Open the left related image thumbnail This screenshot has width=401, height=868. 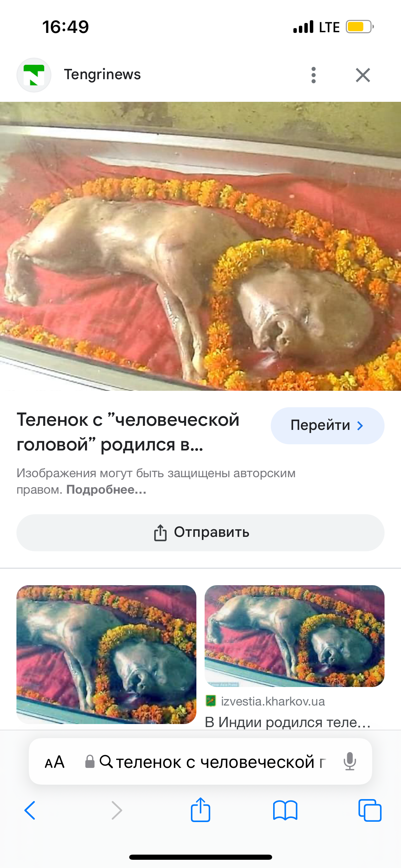106,654
